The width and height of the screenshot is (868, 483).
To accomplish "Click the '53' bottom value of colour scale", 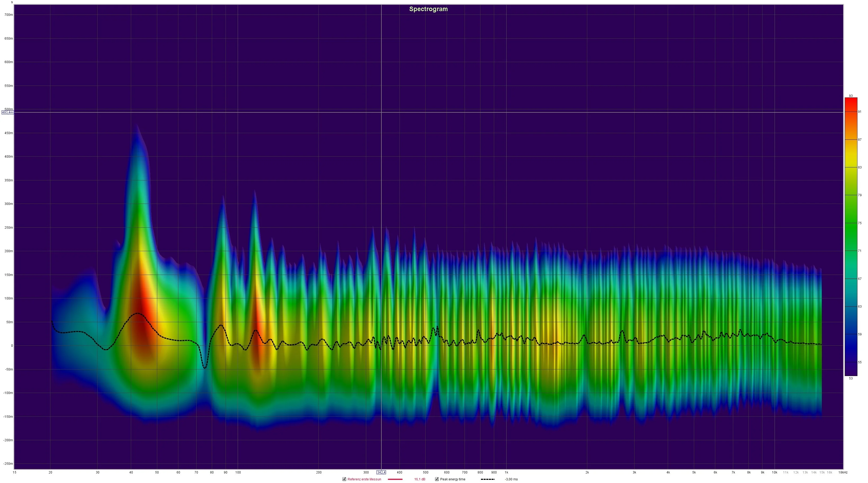I will point(851,378).
